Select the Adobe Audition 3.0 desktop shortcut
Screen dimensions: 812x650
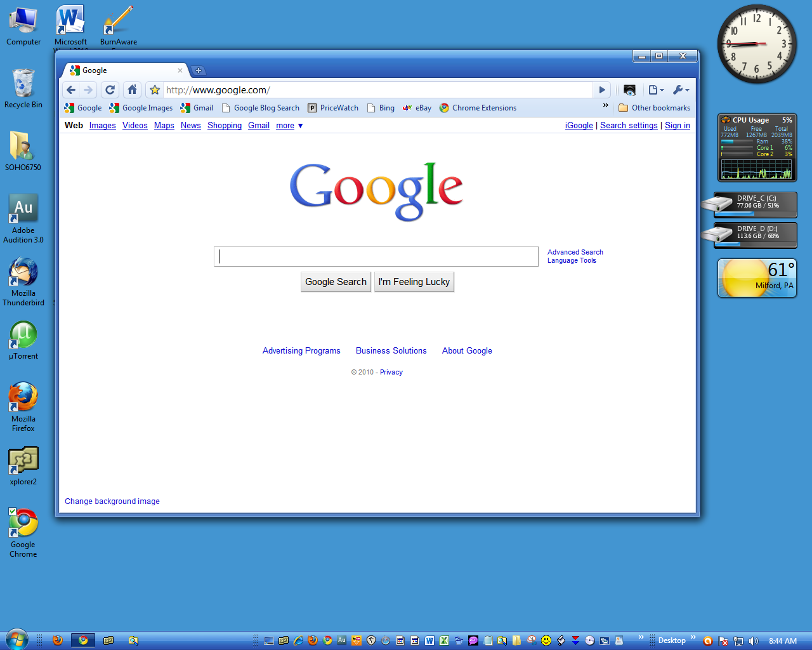(x=23, y=219)
